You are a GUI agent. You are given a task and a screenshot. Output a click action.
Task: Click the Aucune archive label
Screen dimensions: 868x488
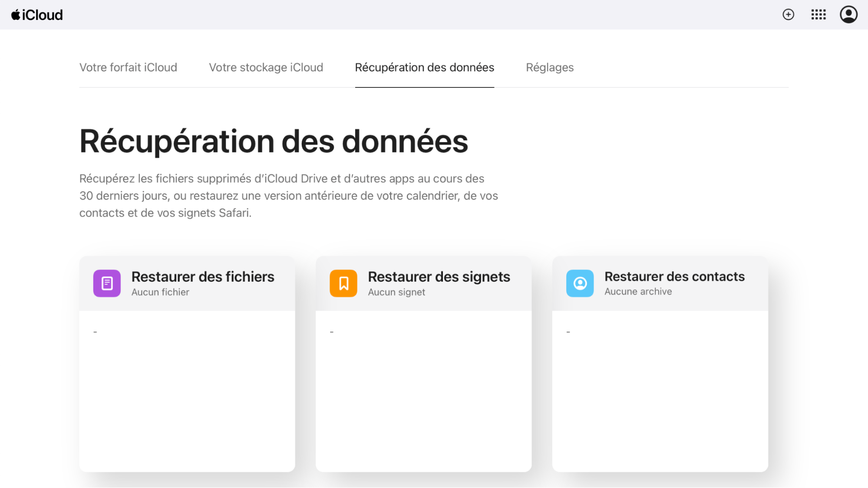(x=637, y=292)
